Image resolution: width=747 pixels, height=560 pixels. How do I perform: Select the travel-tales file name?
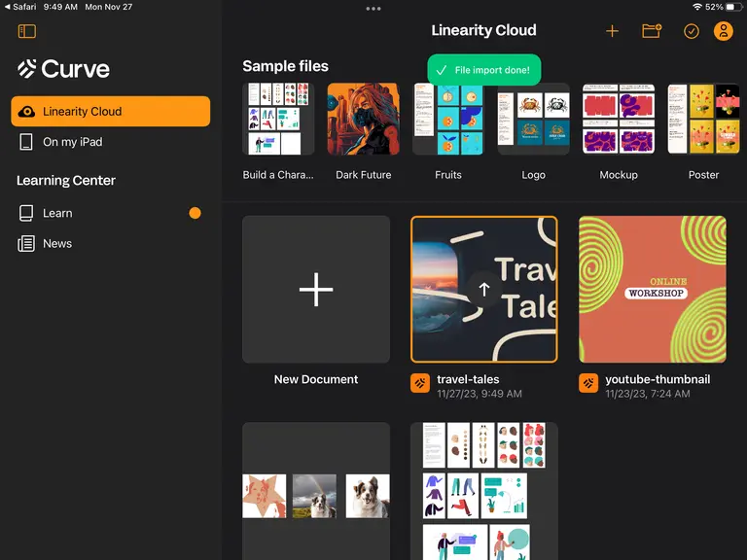tap(468, 379)
